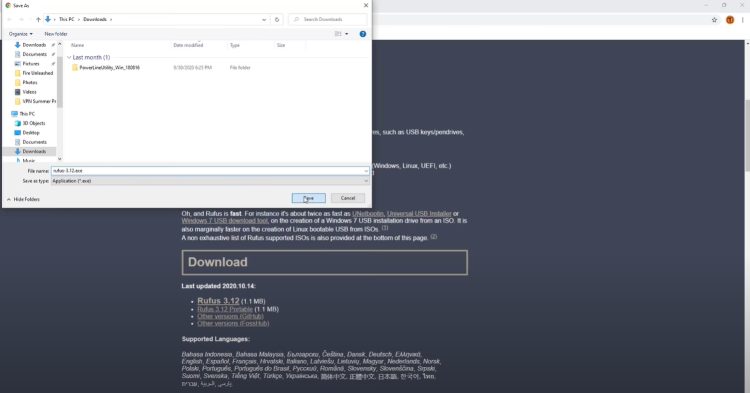Screen dimensions: 750x393
Task: Click the Search Downloads box
Action: [x=328, y=20]
